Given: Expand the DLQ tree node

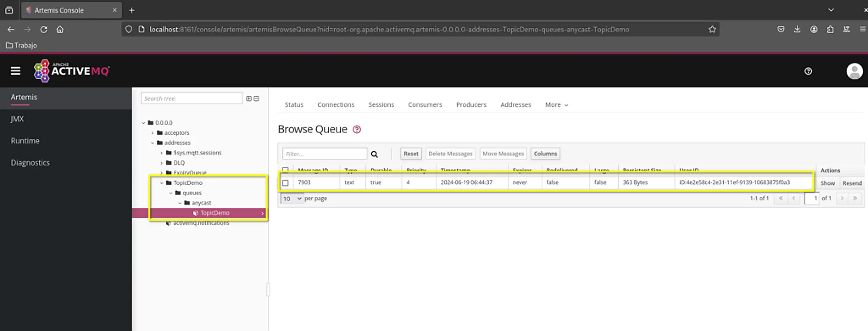Looking at the screenshot, I should click(x=161, y=163).
